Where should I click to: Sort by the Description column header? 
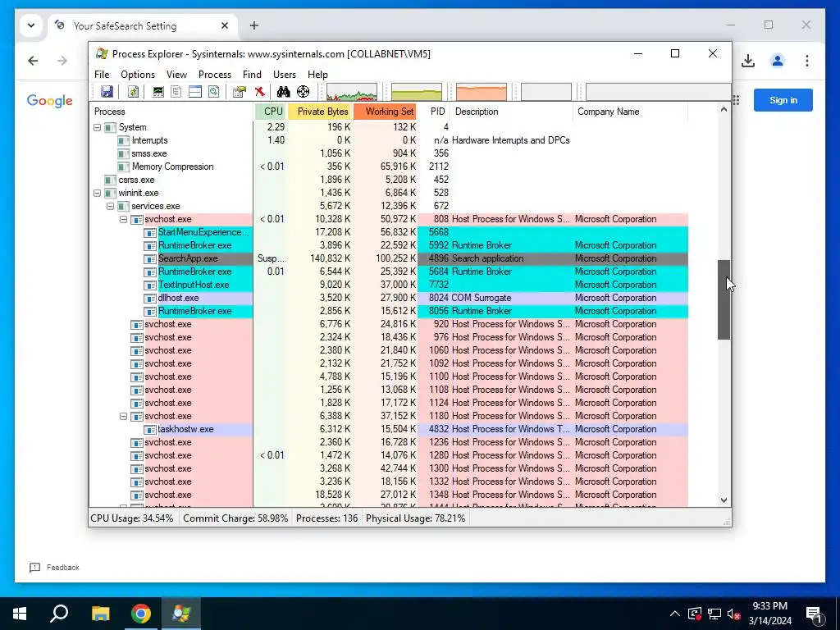(512, 112)
